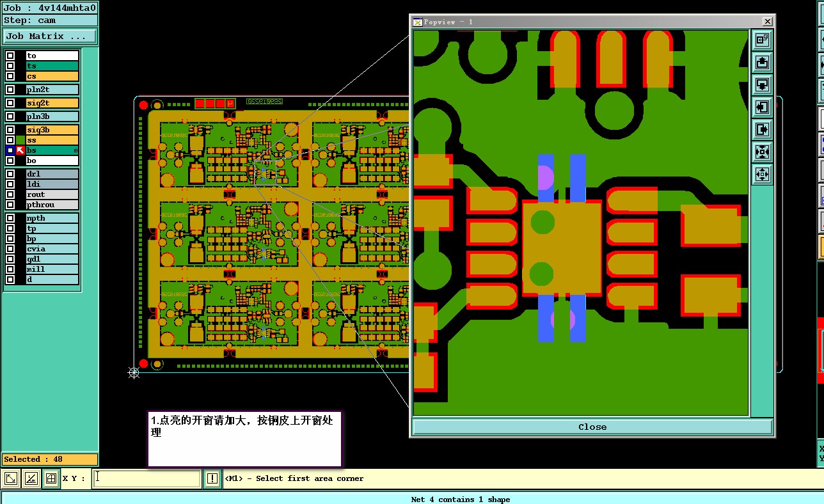This screenshot has width=824, height=504.
Task: Enable the pln2t layer checkbox
Action: point(10,90)
